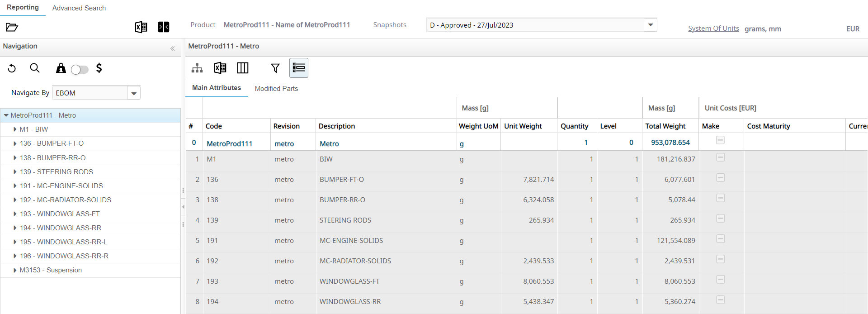Toggle the Make checkbox for MetroProd111 row

pos(721,140)
